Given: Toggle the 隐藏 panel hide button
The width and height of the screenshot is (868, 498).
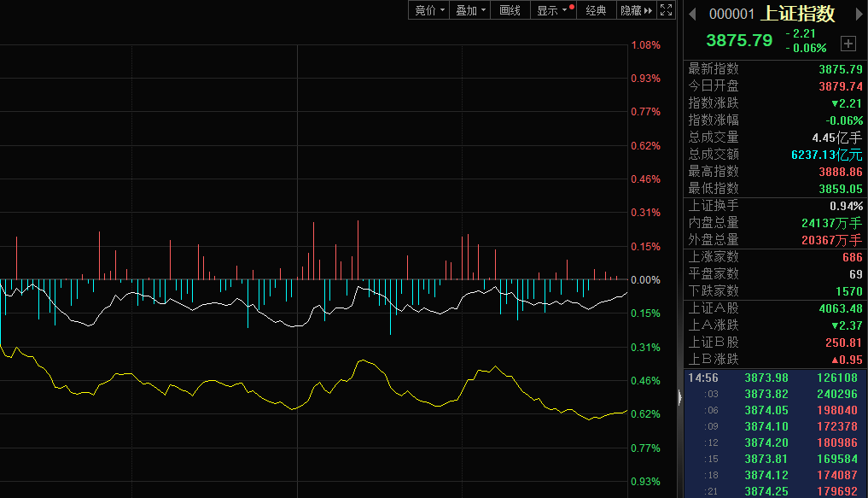Looking at the screenshot, I should (637, 10).
